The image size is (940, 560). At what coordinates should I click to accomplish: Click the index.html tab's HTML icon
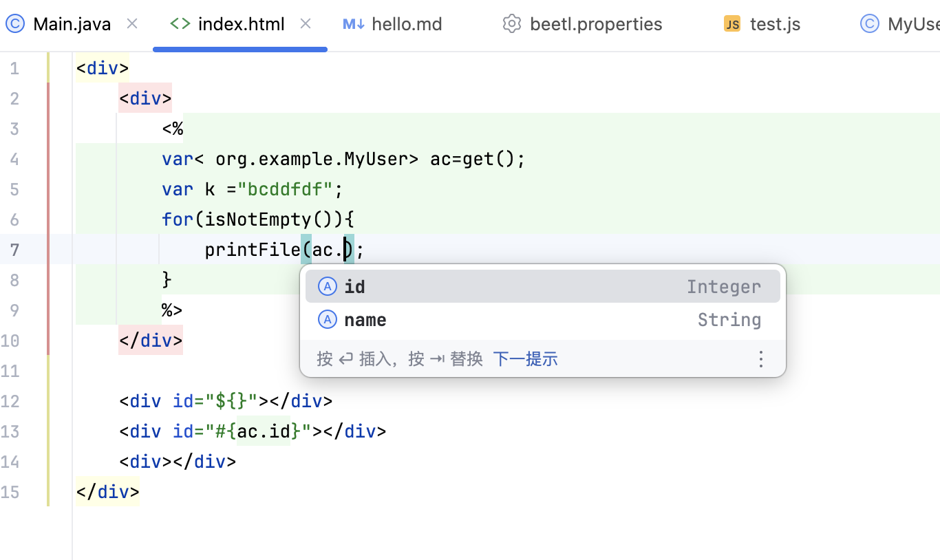(x=180, y=24)
